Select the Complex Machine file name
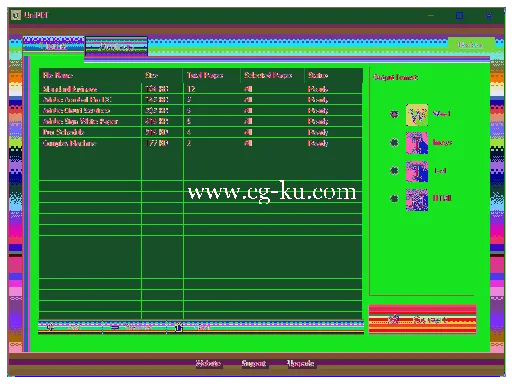This screenshot has height=384, width=512. 69,143
